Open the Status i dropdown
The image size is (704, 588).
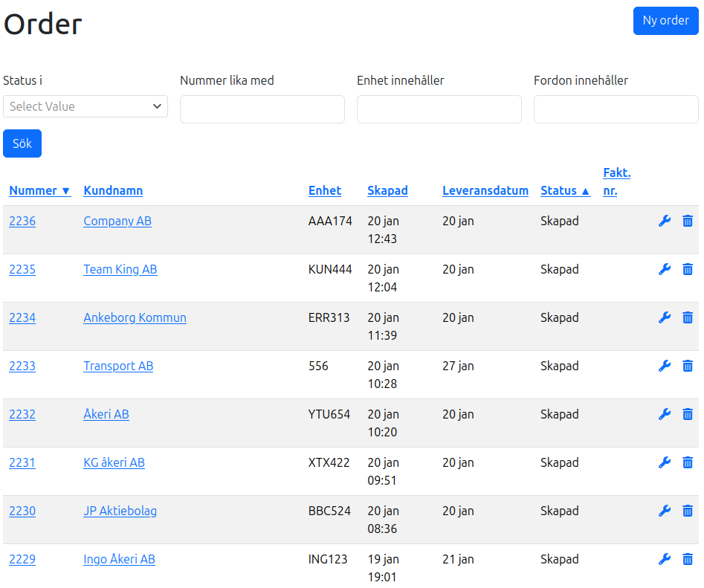point(85,106)
